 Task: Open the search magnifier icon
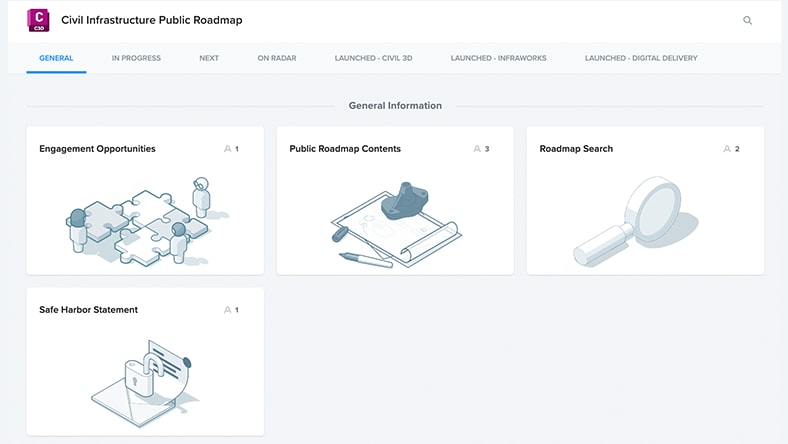[747, 20]
